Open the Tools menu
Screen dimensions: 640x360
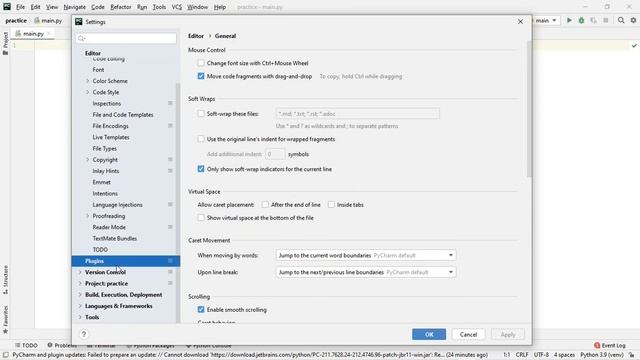(159, 7)
